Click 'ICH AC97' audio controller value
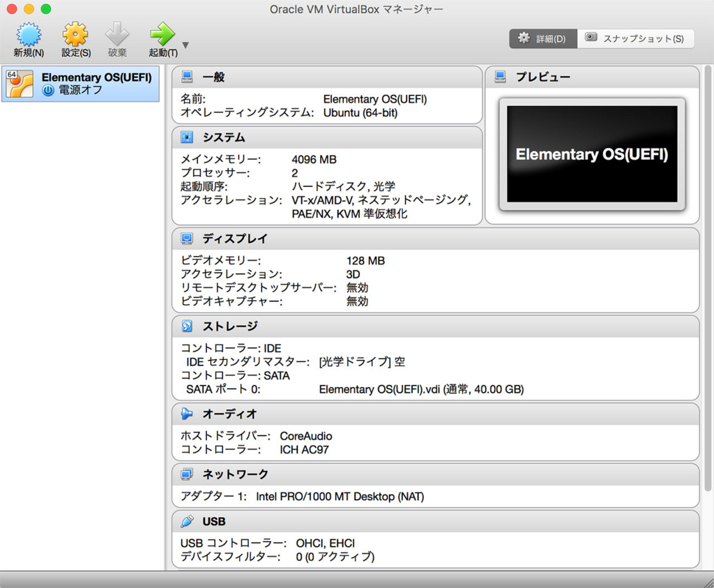 [304, 450]
